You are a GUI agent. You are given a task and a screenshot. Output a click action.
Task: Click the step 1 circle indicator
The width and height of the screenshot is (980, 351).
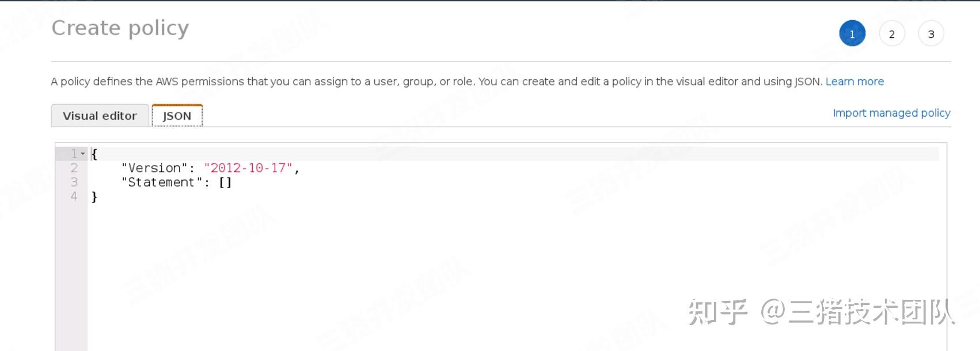point(852,34)
